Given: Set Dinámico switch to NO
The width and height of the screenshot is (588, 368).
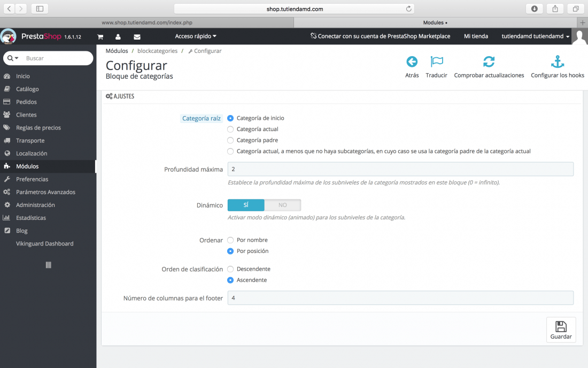Looking at the screenshot, I should click(x=282, y=205).
